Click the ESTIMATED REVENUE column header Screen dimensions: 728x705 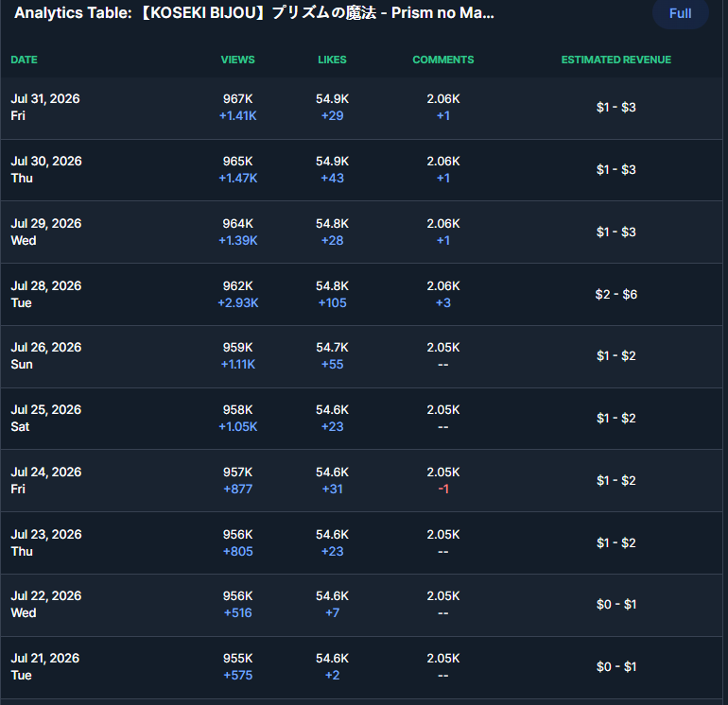click(x=616, y=60)
